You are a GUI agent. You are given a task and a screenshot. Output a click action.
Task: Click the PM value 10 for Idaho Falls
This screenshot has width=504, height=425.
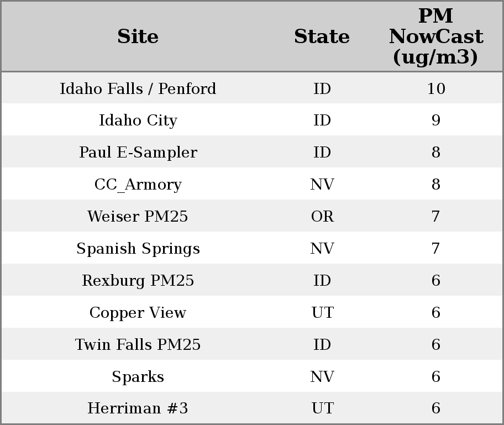pos(435,89)
